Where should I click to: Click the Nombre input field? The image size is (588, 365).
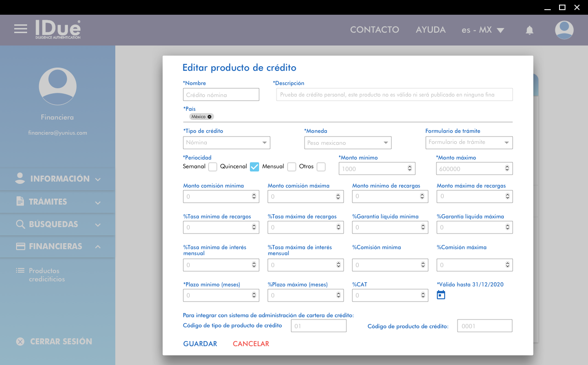point(221,95)
